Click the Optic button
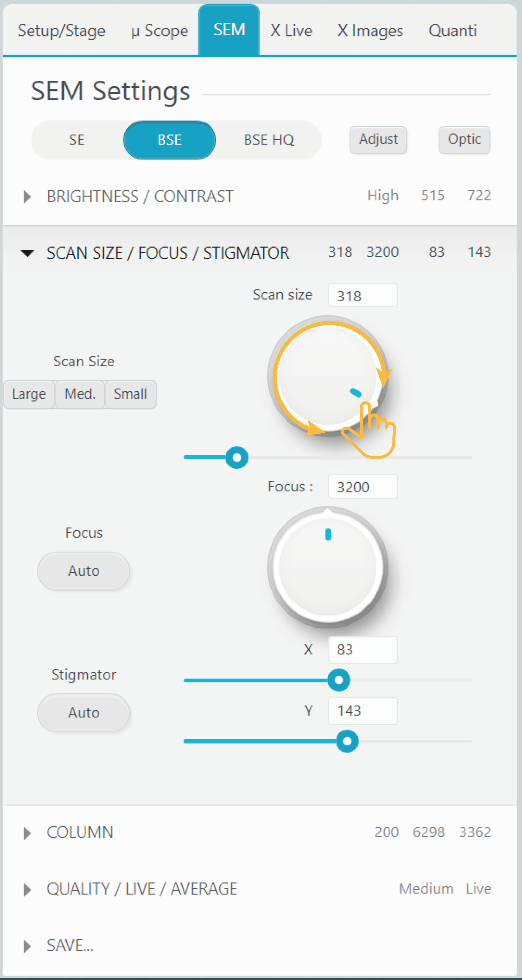Image resolution: width=522 pixels, height=980 pixels. 464,140
